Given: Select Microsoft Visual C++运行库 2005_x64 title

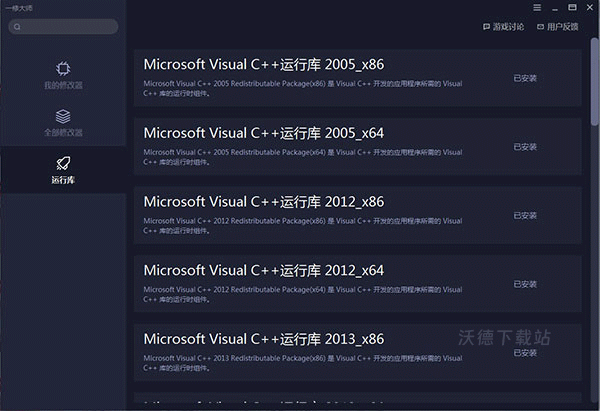Looking at the screenshot, I should click(x=264, y=134).
